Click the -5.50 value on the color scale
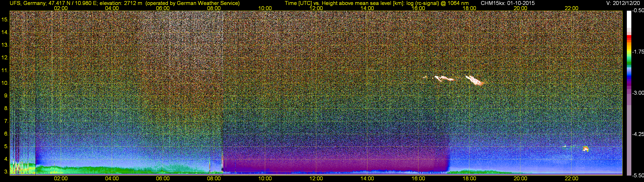This screenshot has height=182, width=644. (x=638, y=175)
